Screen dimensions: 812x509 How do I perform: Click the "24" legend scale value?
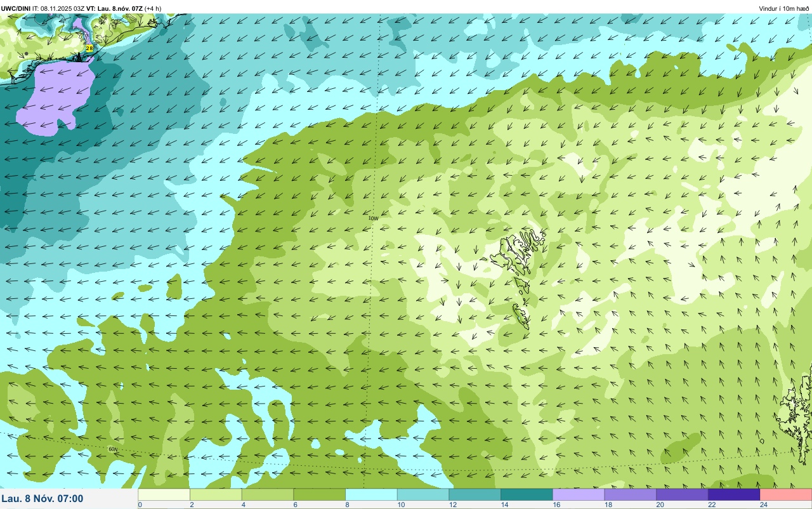[764, 505]
